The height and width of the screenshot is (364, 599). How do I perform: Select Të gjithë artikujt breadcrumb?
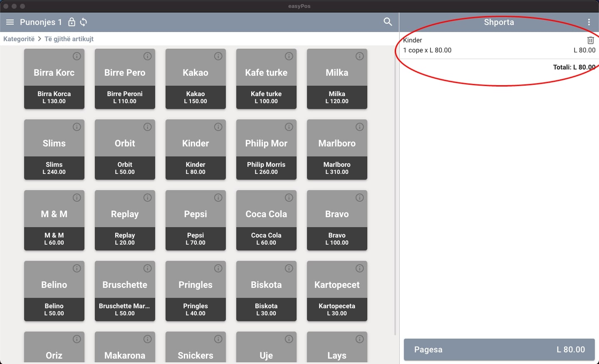point(69,39)
